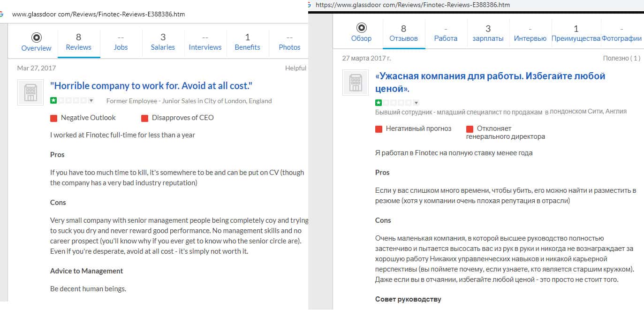Open review titled «Ужасная компания для работы»
Viewport: 644px width, 310px height.
491,82
